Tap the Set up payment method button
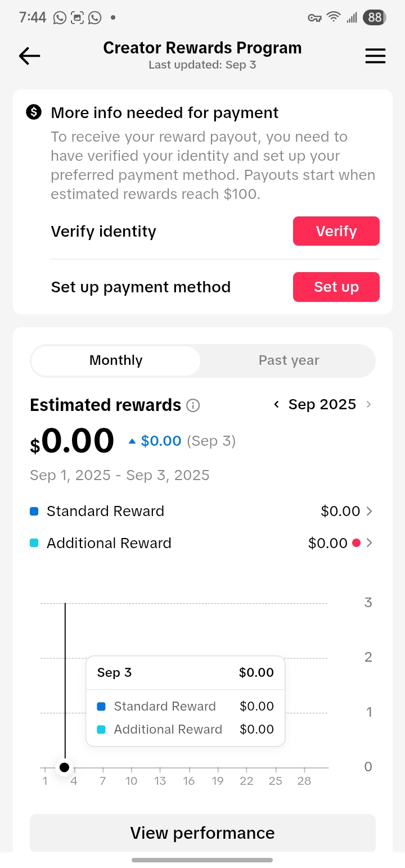Image resolution: width=405 pixels, height=868 pixels. pos(336,287)
